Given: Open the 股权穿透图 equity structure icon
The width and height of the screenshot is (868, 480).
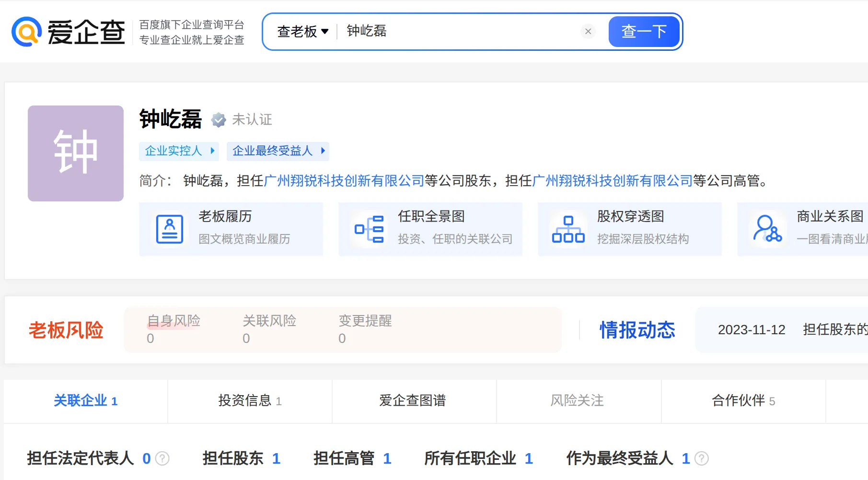Looking at the screenshot, I should 568,229.
